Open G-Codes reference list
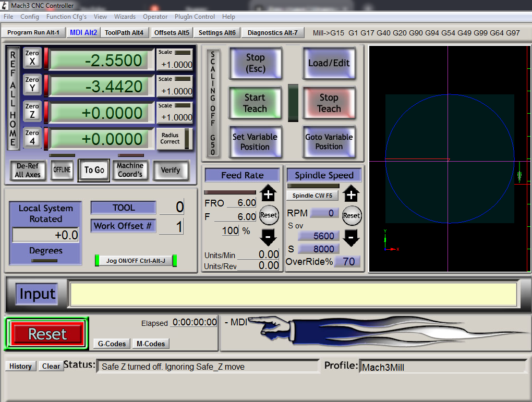 click(x=112, y=344)
